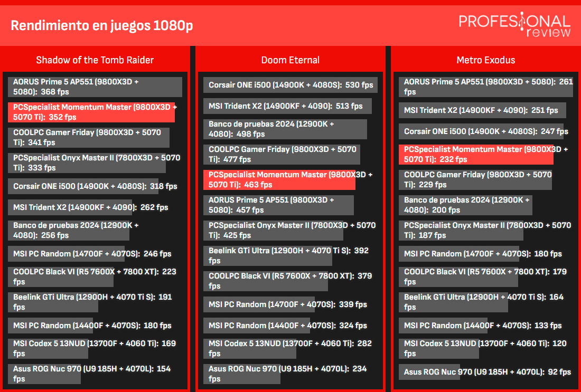Image resolution: width=581 pixels, height=392 pixels.
Task: Click the MSI Codex 5 120 fps bar
Action: coord(439,349)
